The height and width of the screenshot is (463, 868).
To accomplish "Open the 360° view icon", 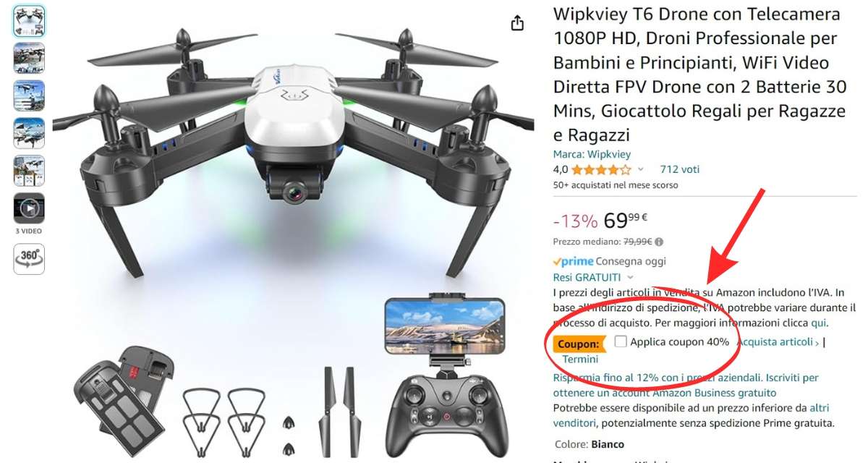I will point(29,259).
